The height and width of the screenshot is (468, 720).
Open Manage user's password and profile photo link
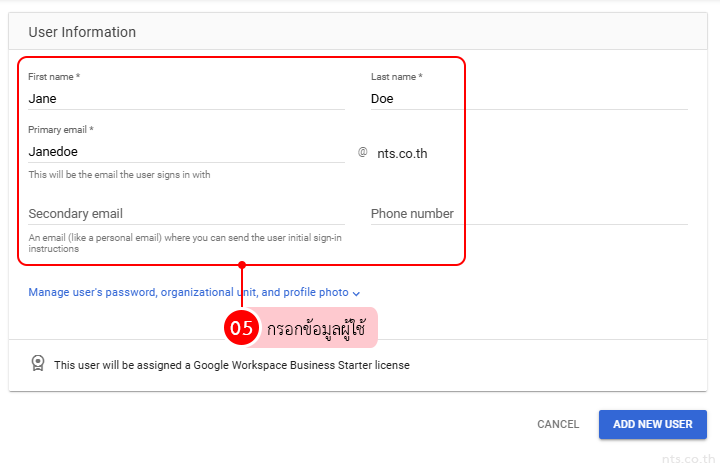[188, 292]
